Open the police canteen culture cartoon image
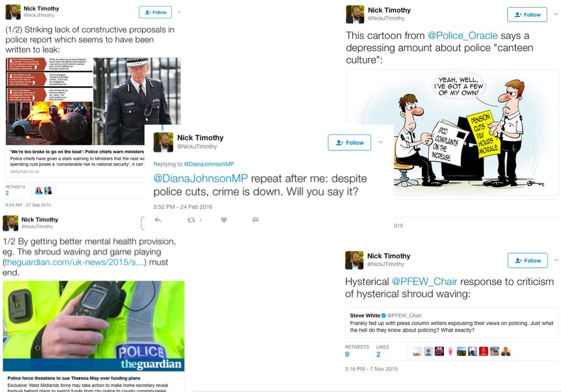Viewport: 561px width, 392px height. coord(452,132)
